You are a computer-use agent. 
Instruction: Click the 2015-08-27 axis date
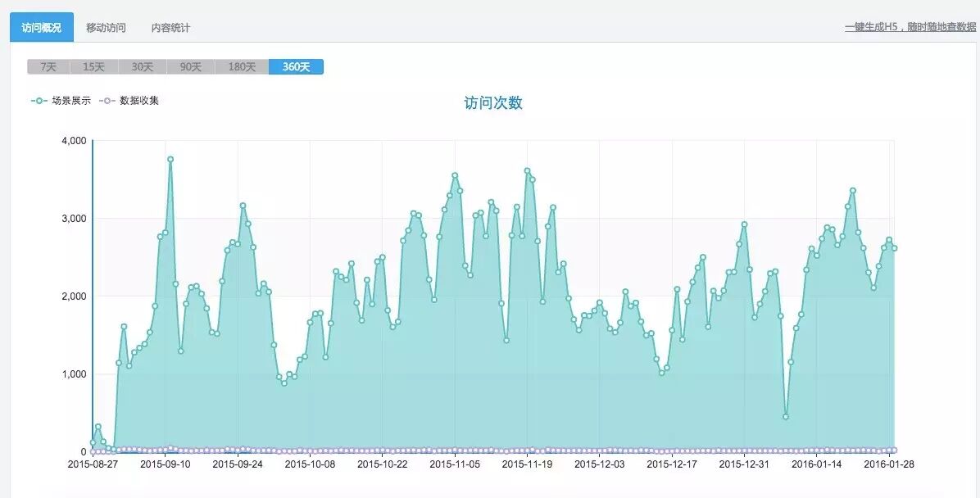(x=93, y=464)
